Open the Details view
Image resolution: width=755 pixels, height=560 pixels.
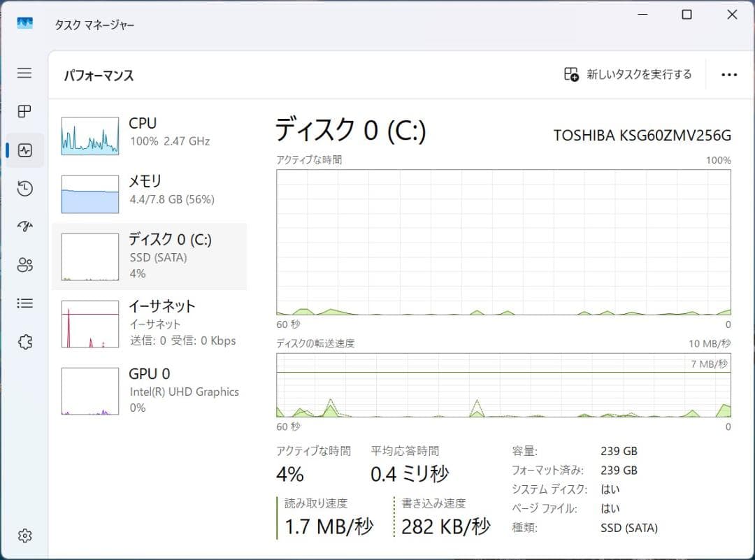coord(24,303)
